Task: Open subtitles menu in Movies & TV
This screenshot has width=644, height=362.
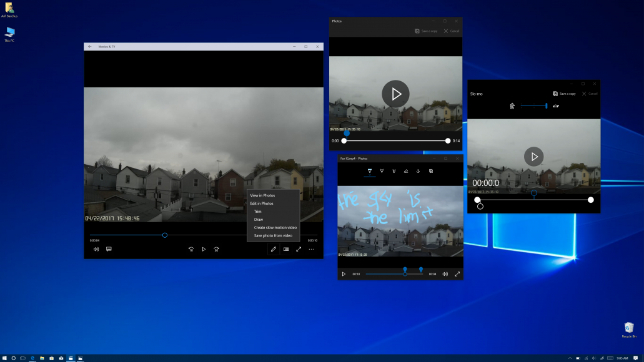Action: (x=109, y=249)
